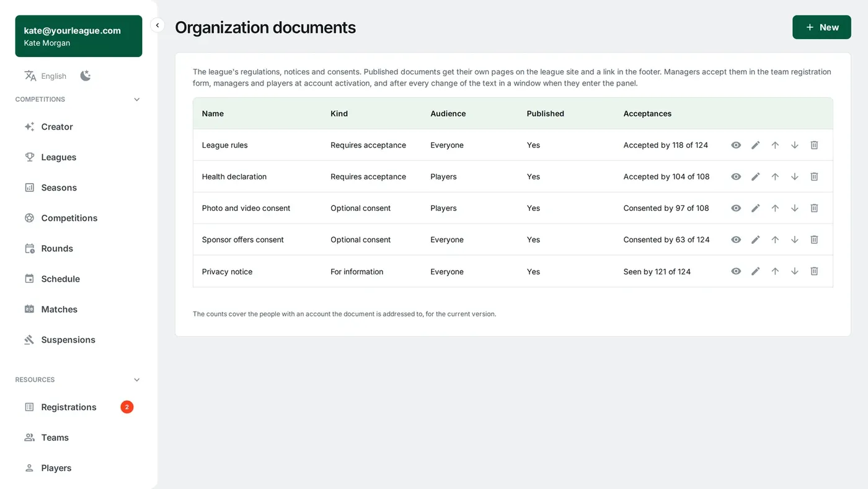
Task: Delete the Health declaration document
Action: (x=814, y=177)
